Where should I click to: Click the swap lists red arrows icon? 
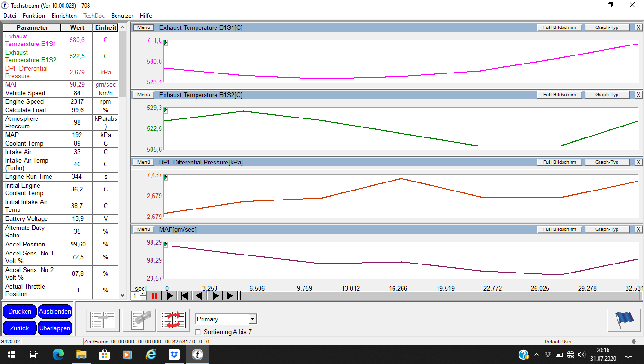click(174, 320)
